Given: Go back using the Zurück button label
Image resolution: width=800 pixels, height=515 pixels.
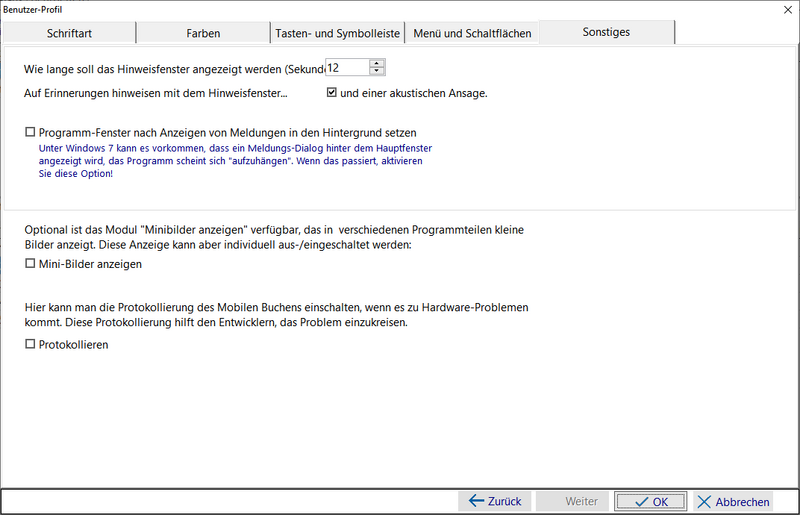Looking at the screenshot, I should point(505,502).
